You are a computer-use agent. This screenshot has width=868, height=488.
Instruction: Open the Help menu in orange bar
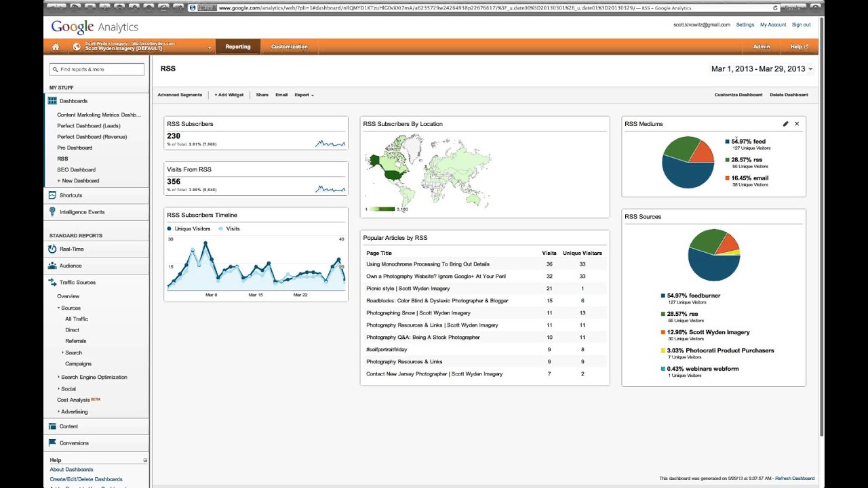(x=799, y=47)
